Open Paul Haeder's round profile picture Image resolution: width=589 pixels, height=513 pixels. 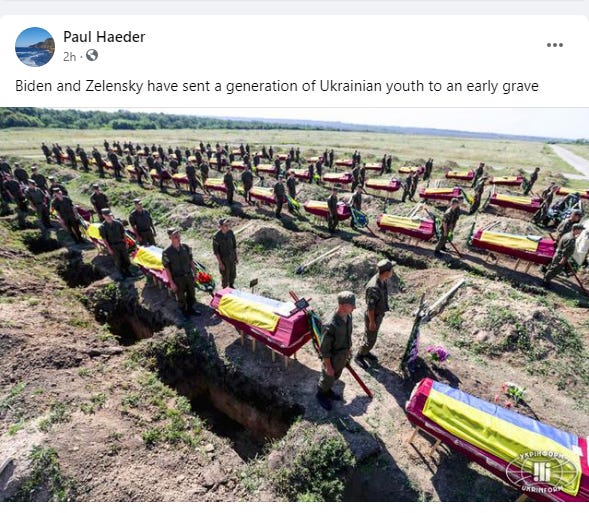tap(35, 47)
